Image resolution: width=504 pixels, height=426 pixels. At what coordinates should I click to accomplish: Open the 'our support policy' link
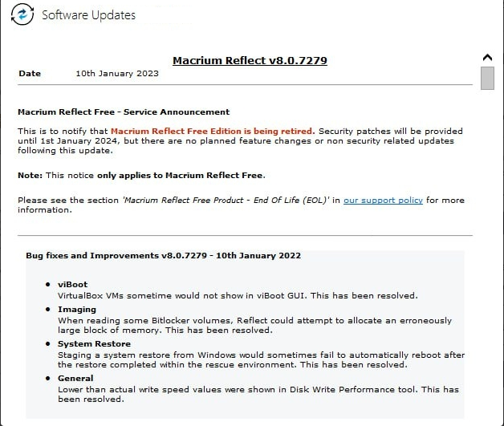tap(383, 200)
